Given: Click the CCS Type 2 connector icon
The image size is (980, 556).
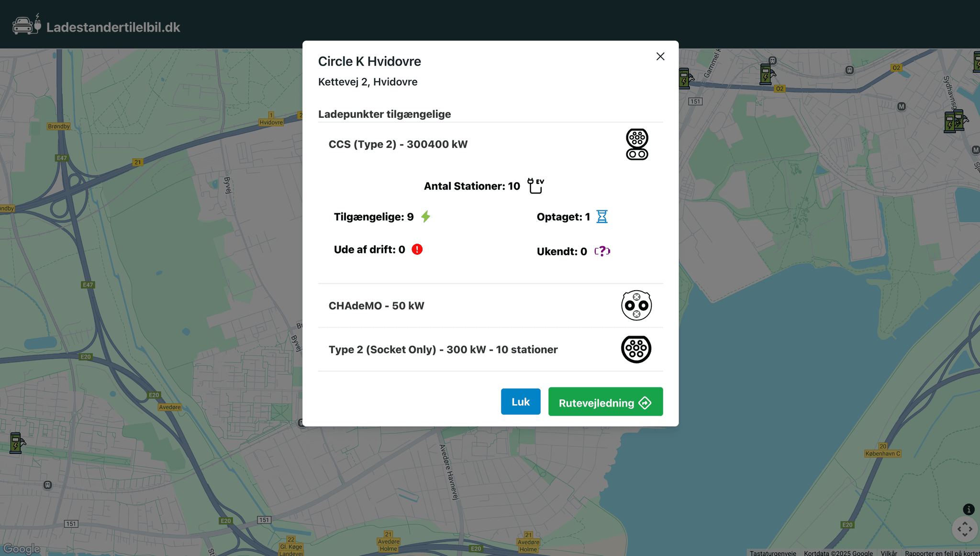Looking at the screenshot, I should pos(637,144).
